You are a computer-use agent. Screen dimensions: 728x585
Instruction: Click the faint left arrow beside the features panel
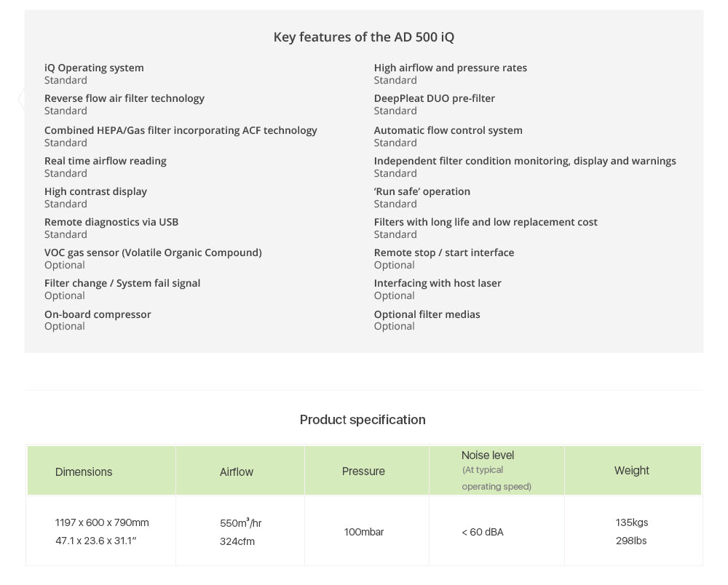21,99
